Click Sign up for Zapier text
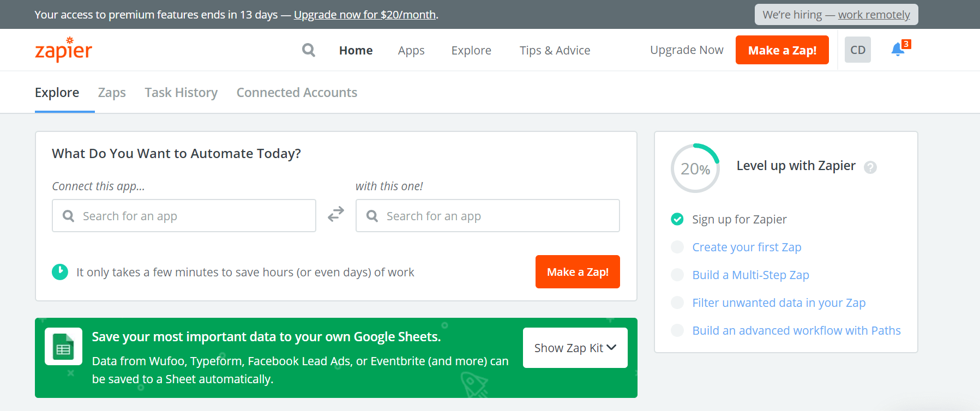Screen dimensions: 980x411 [739, 219]
